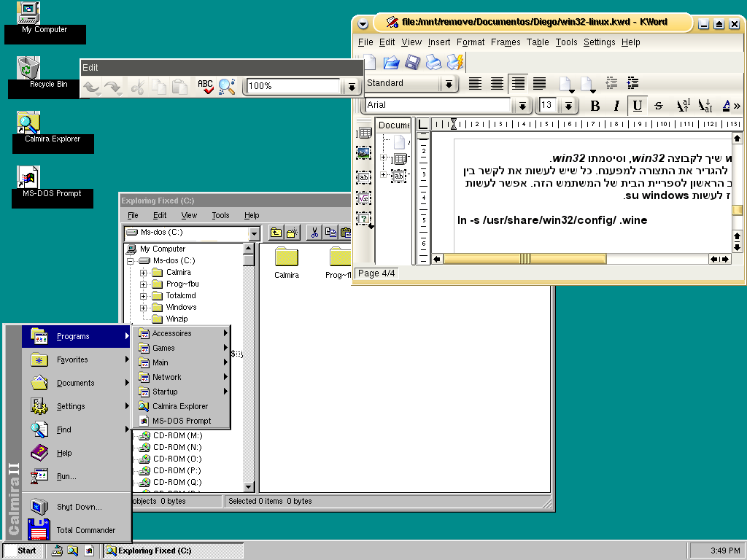
Task: Open the font size 13 dropdown
Action: click(x=568, y=106)
